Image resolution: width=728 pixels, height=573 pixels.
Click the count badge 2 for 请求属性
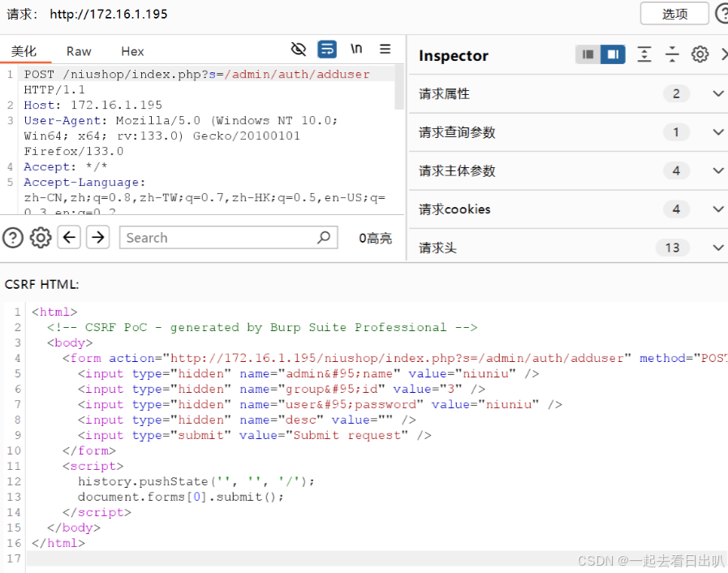point(676,94)
